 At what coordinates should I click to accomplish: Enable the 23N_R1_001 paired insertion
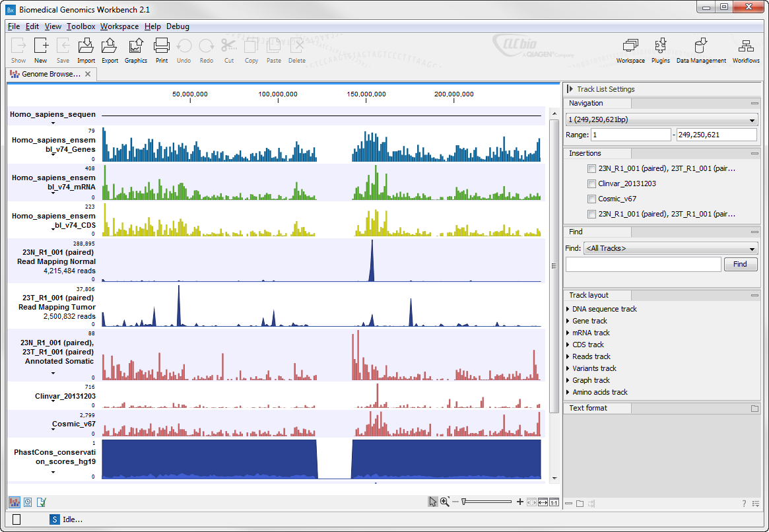click(591, 168)
